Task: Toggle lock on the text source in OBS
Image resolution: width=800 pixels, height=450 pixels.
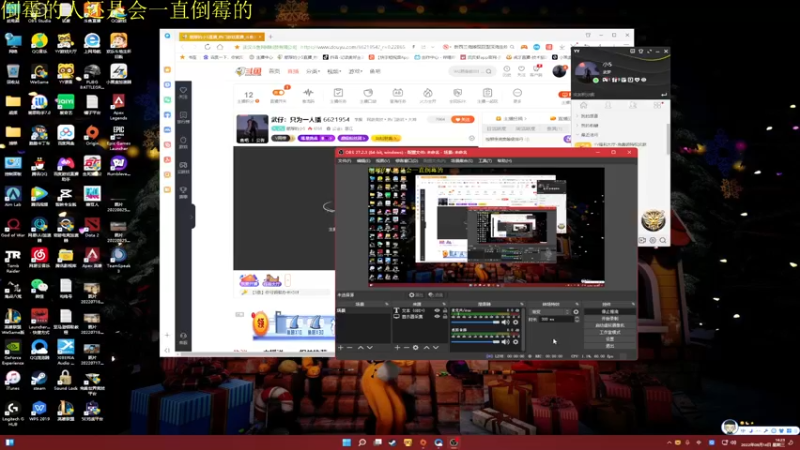Action: click(444, 310)
